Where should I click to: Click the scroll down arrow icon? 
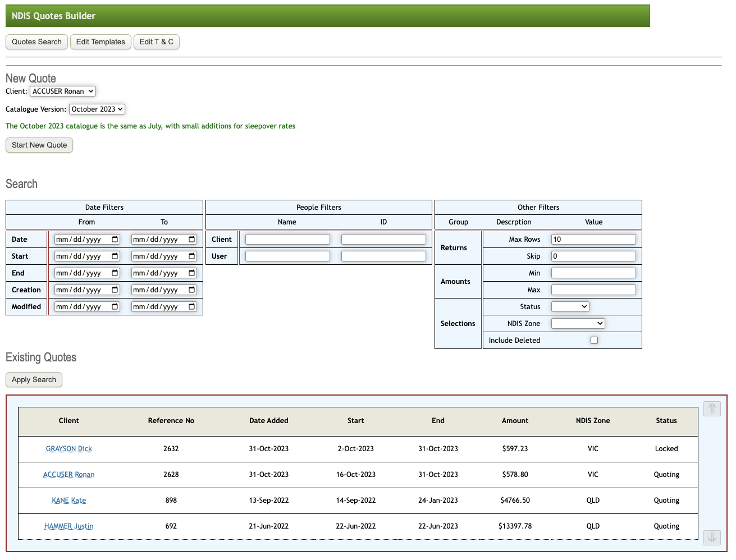point(712,538)
